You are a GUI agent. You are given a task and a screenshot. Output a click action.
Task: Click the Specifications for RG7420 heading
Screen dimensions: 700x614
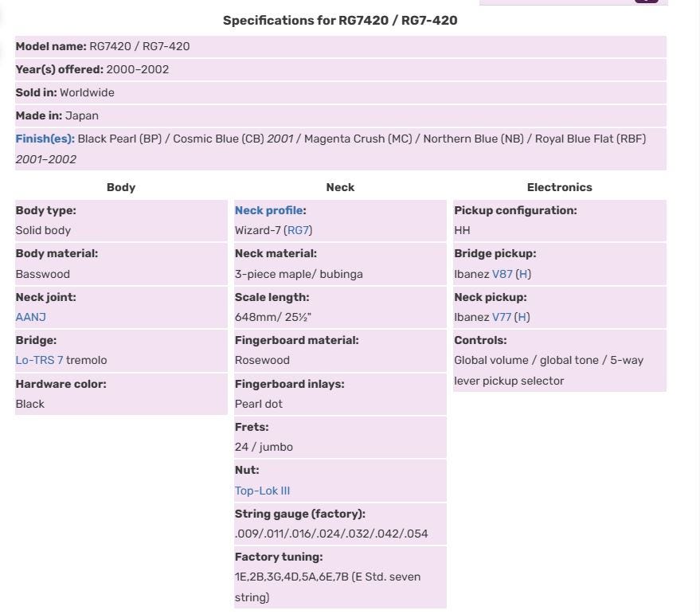coord(340,21)
